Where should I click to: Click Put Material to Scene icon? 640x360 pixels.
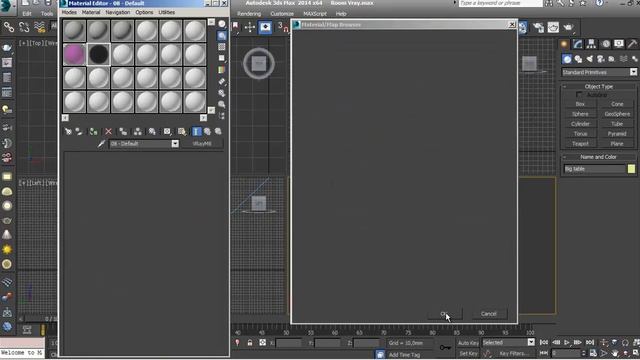(79, 131)
